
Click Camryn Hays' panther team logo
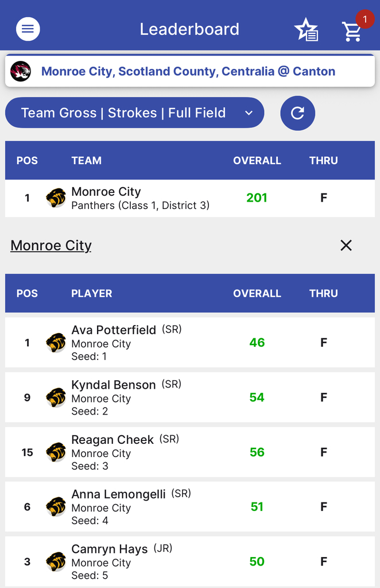click(56, 562)
